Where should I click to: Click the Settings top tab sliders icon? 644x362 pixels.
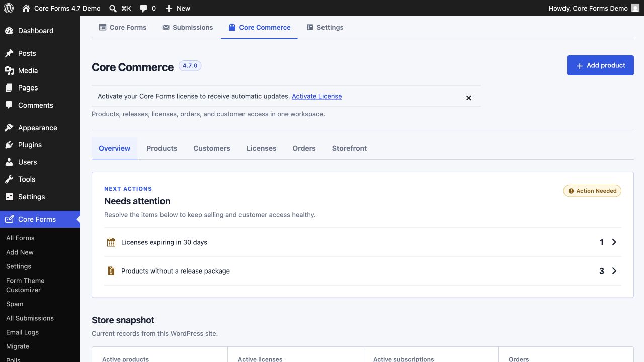(x=310, y=28)
